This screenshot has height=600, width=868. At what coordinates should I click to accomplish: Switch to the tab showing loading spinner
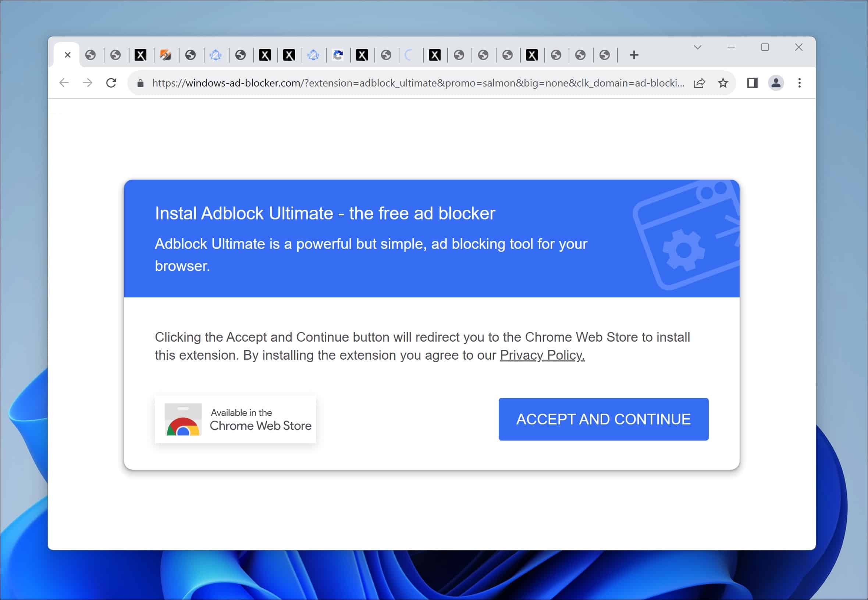click(410, 55)
